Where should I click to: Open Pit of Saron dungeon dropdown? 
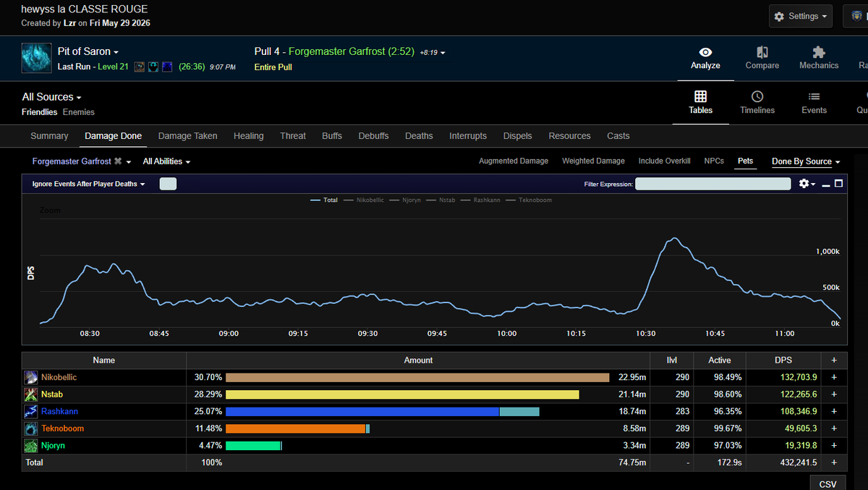88,51
